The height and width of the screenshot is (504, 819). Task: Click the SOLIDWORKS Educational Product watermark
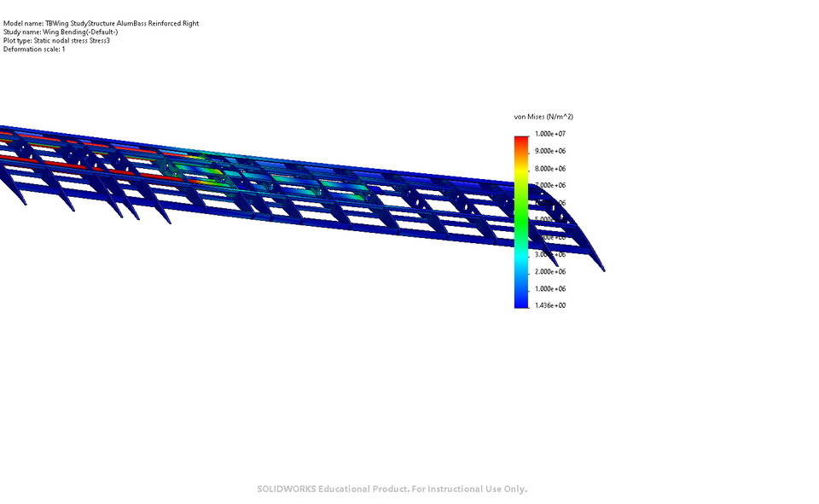tap(392, 489)
